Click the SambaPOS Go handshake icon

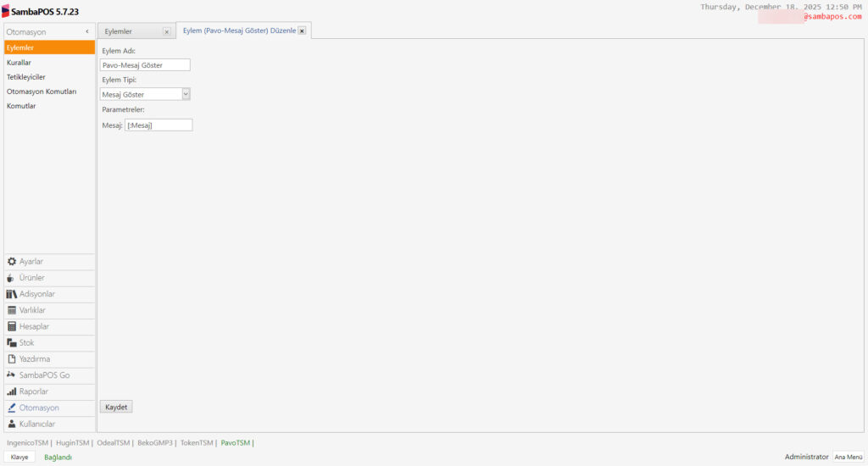[12, 375]
